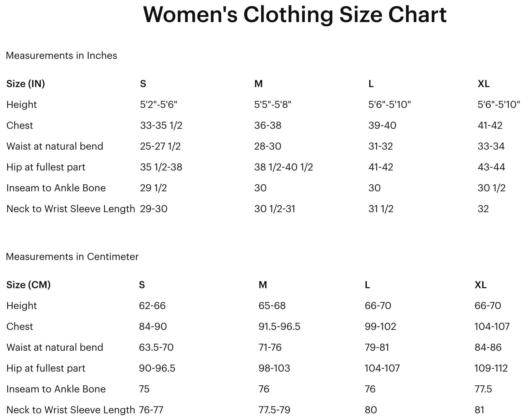Click the 77.5-79 sleeve length value
Screen dimensions: 529x420
pyautogui.click(x=274, y=410)
